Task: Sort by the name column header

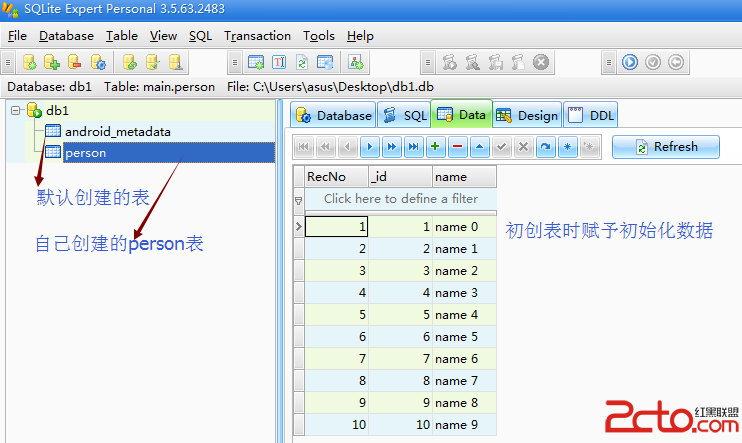Action: tap(464, 177)
